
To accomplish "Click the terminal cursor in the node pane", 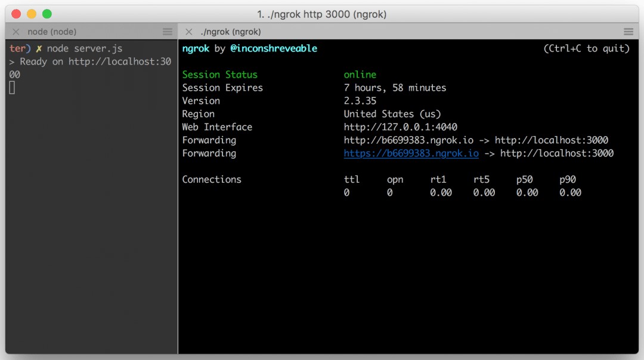I will tap(12, 88).
